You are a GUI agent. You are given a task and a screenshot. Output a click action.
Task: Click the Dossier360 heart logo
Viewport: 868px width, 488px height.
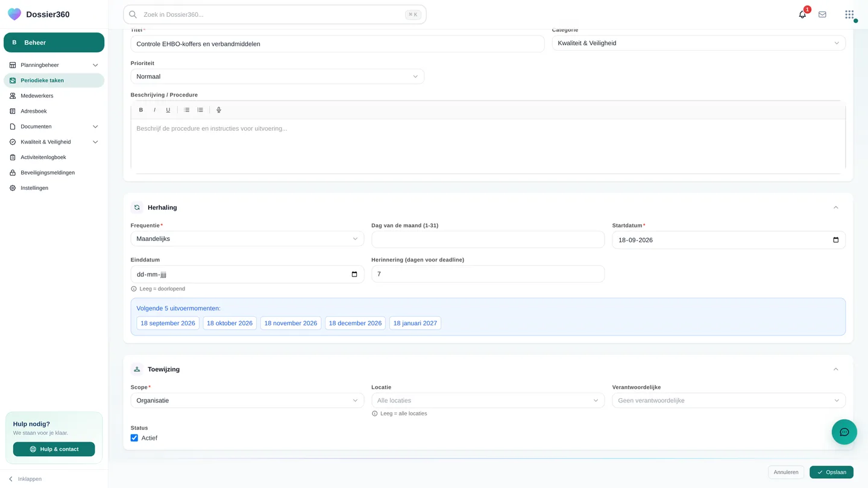click(14, 14)
